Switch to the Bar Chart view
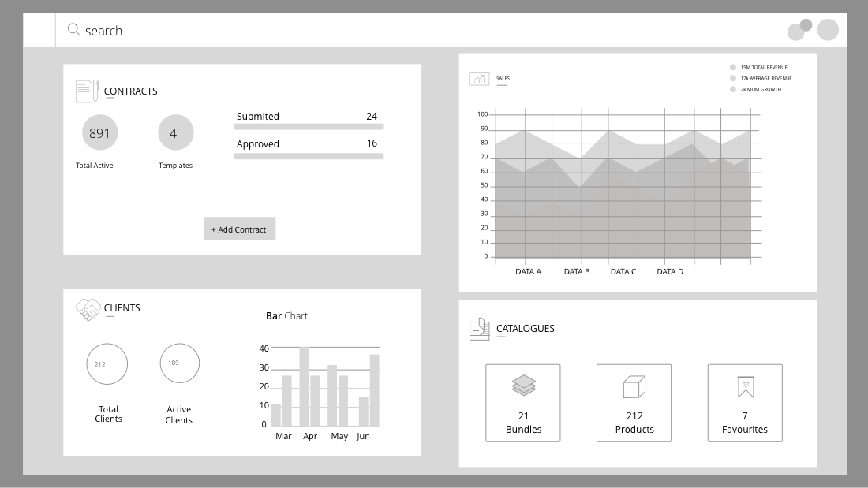Viewport: 868px width, 488px height. (286, 315)
